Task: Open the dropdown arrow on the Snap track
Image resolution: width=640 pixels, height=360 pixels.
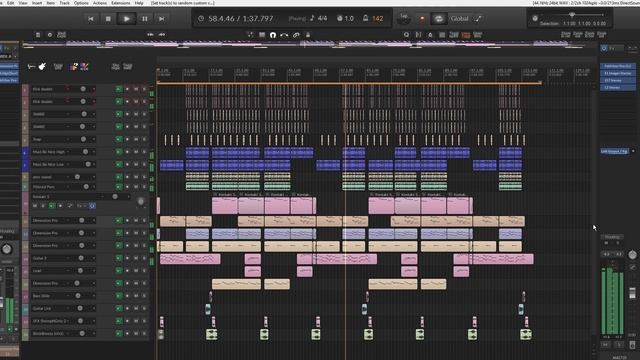Action: point(93,139)
